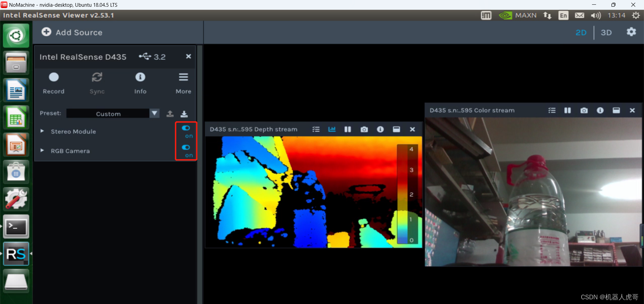
Task: Open the More hamburger menu
Action: (183, 77)
